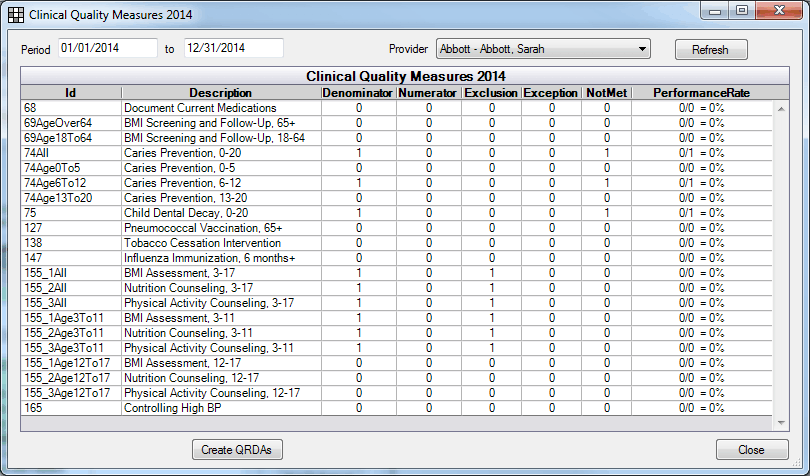
Task: Sort by the Id column header
Action: pyautogui.click(x=71, y=93)
